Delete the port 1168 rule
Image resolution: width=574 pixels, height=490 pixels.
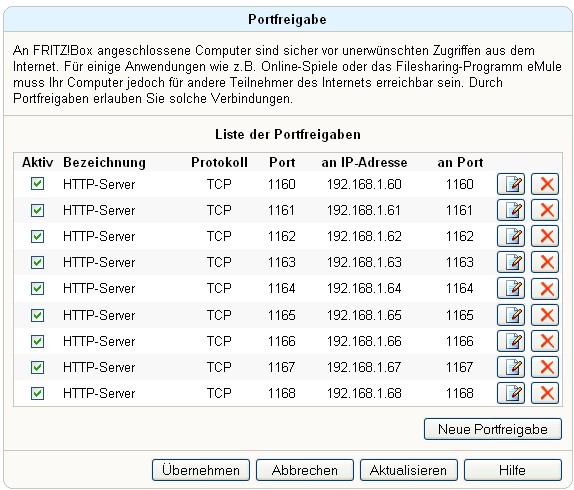(x=545, y=393)
